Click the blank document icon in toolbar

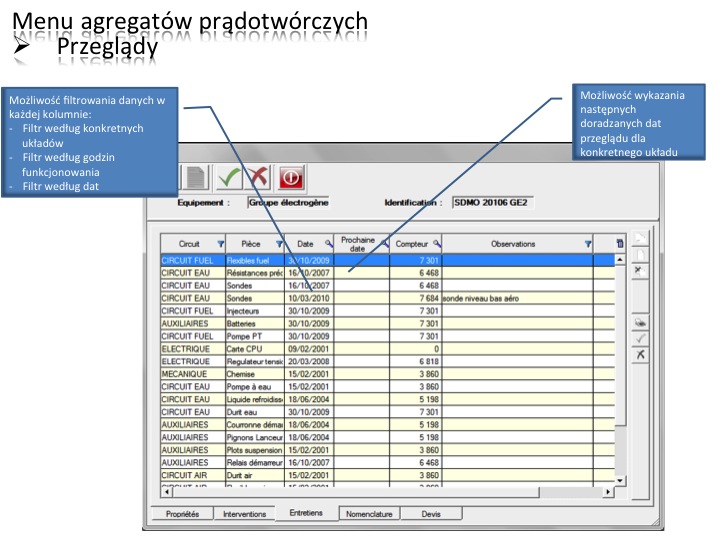[196, 177]
